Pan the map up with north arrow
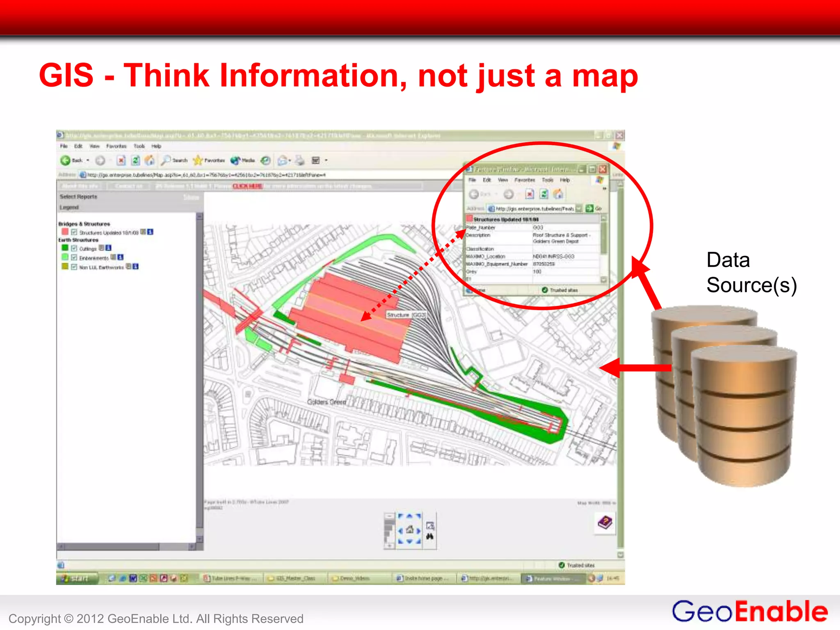This screenshot has height=630, width=840. pos(409,516)
